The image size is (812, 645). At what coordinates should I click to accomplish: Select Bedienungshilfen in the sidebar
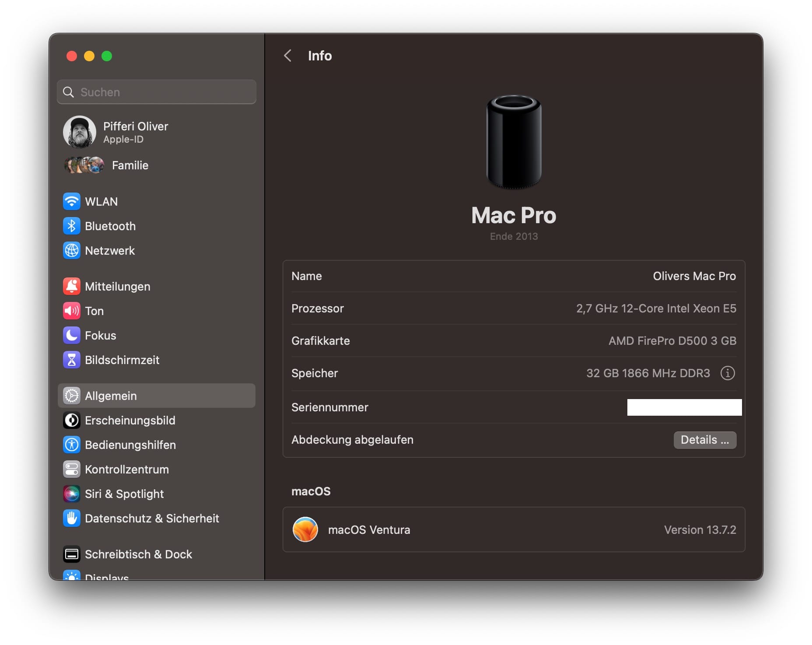[x=157, y=445]
